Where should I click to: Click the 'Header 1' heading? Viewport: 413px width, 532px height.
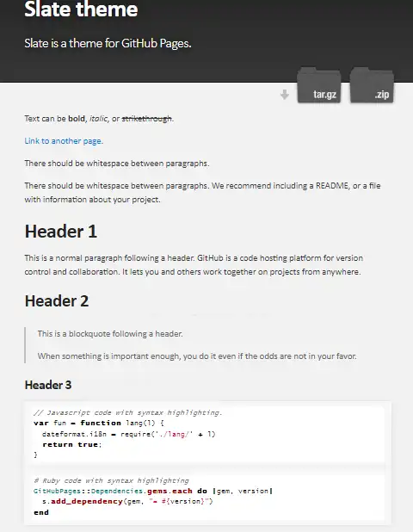pyautogui.click(x=61, y=232)
